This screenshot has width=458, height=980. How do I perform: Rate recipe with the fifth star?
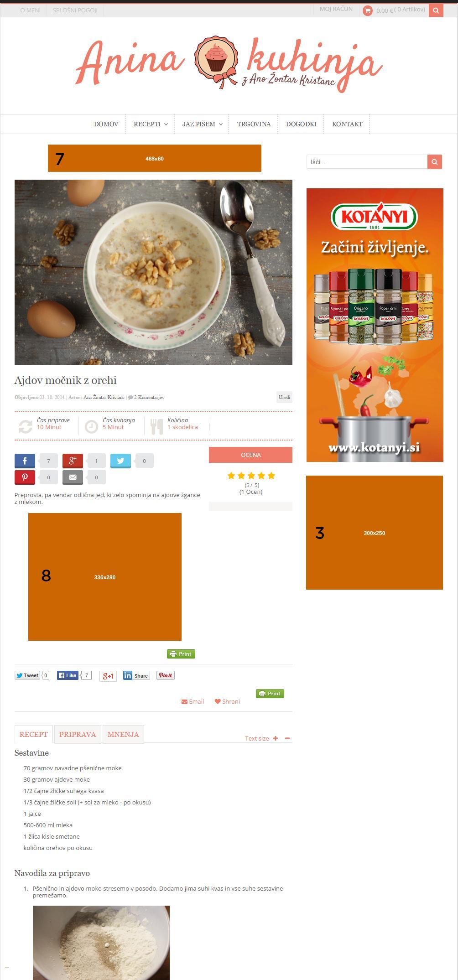point(271,476)
